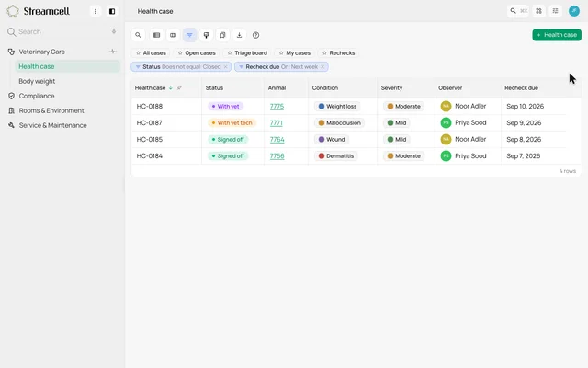
Task: Star the Open cases view
Action: pyautogui.click(x=180, y=53)
